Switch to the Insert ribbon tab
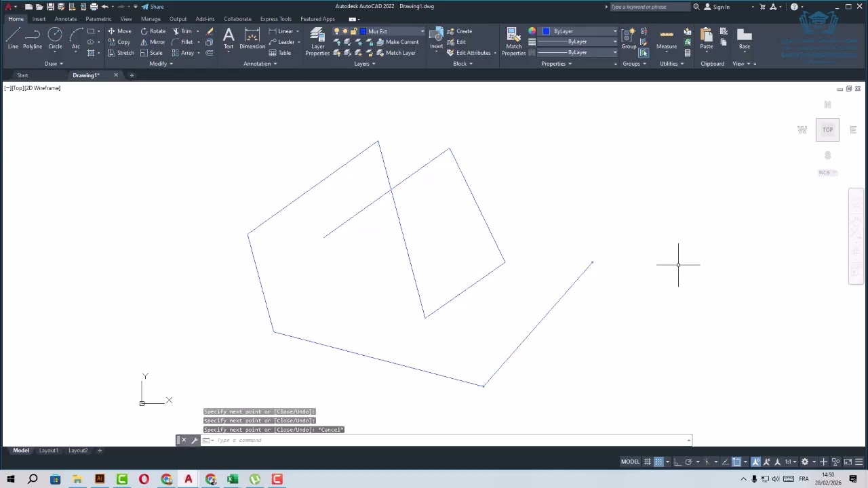Screen dimensions: 868x488 pos(39,19)
